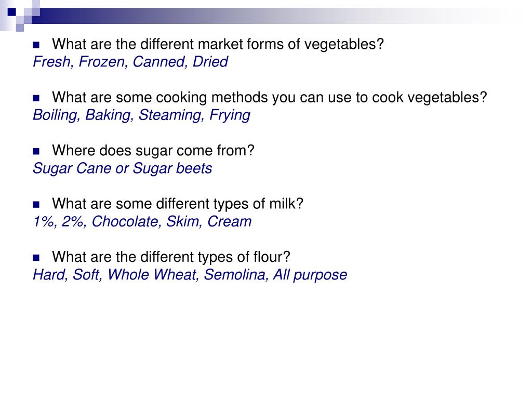Select the answer line starting with 'Hard, Soft, Whole Wheat'
The width and height of the screenshot is (532, 399).
190,275
